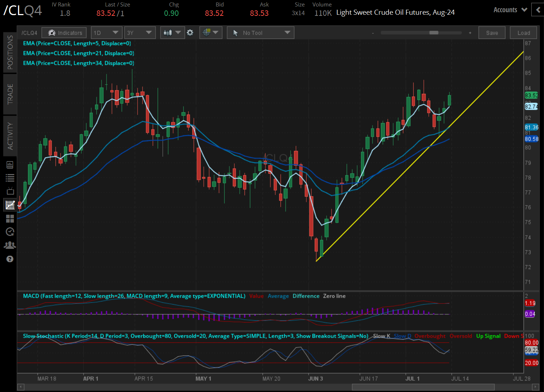Click the chart zoom slider handle

coord(434,33)
